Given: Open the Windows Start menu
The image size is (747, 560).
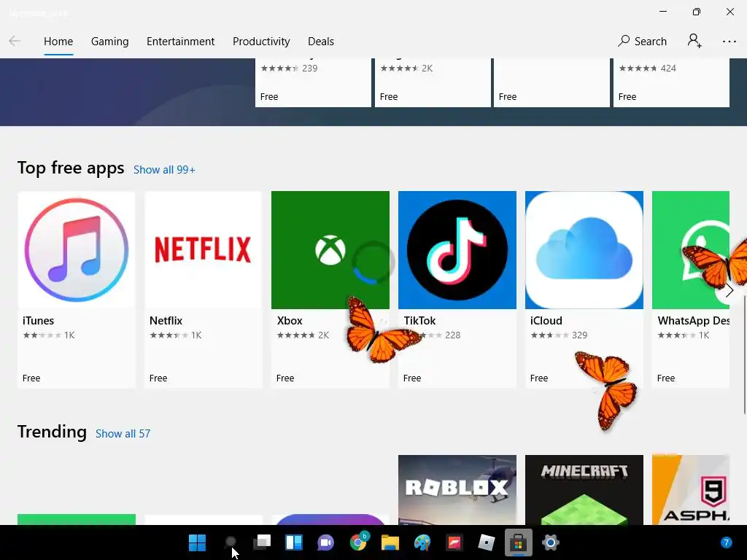Looking at the screenshot, I should pos(197,542).
